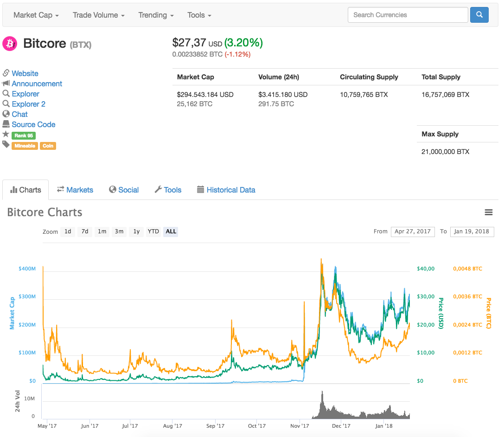Click the $27,37 USD price text
The height and width of the screenshot is (437, 504).
[x=197, y=42]
